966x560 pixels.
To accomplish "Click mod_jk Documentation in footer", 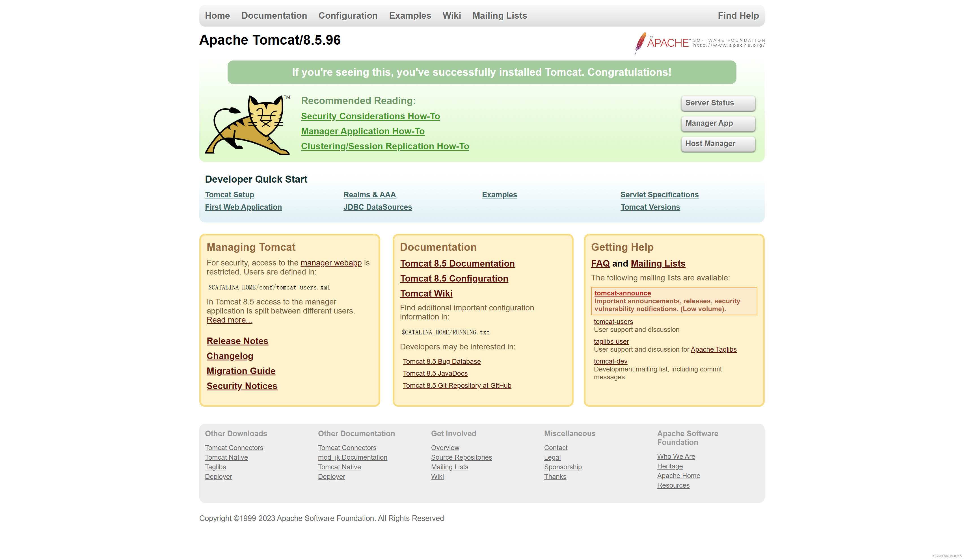I will click(352, 457).
